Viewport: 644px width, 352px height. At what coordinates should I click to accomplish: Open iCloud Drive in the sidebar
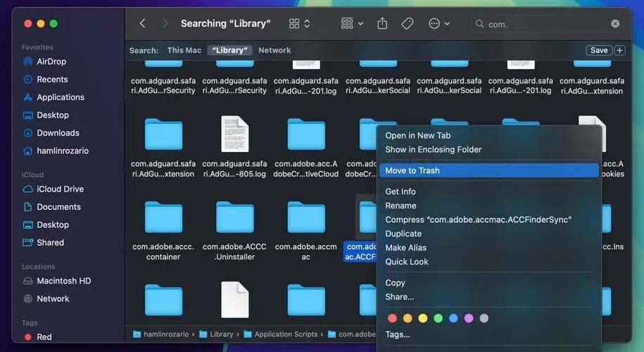pyautogui.click(x=60, y=189)
